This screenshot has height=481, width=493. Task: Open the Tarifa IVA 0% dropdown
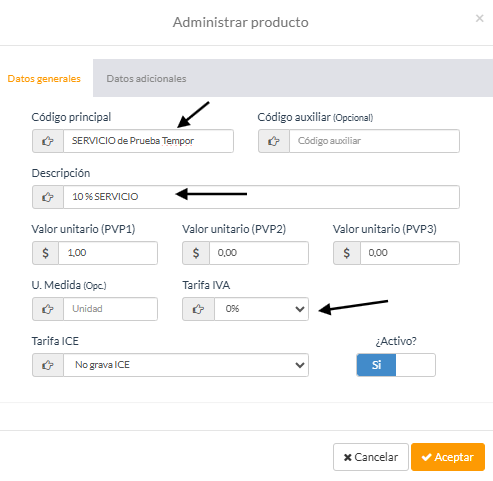point(261,309)
